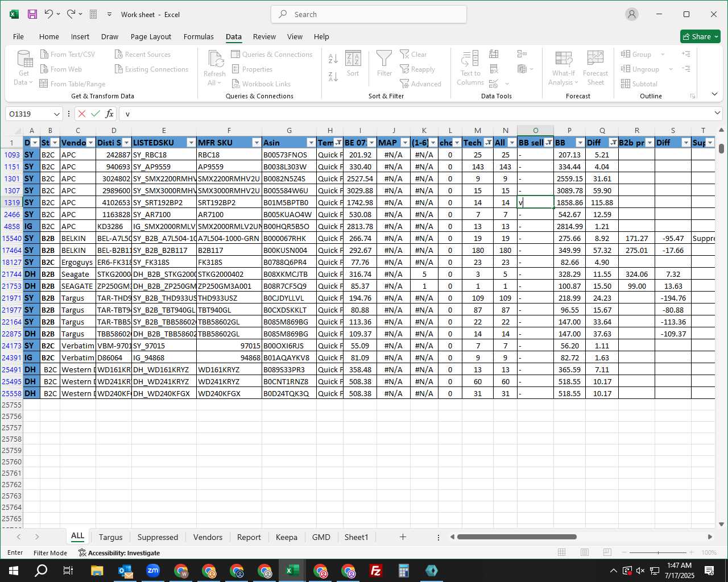Switch to Normal view
This screenshot has height=582, width=728.
click(561, 552)
